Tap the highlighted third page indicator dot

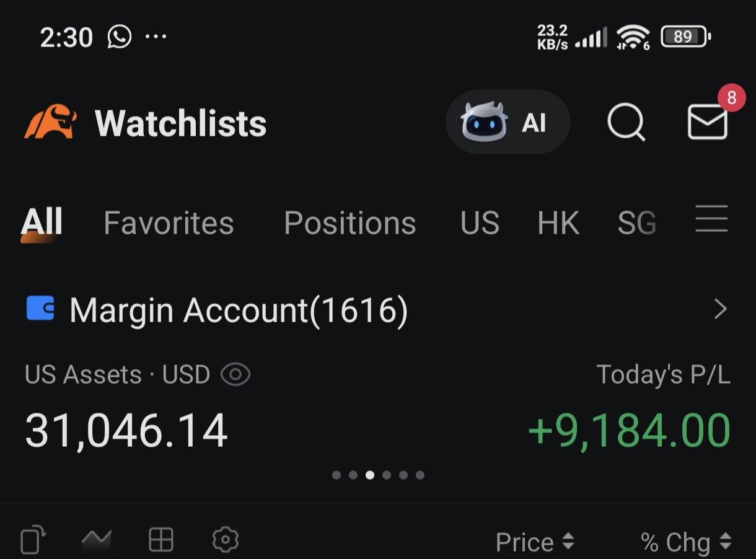[370, 475]
